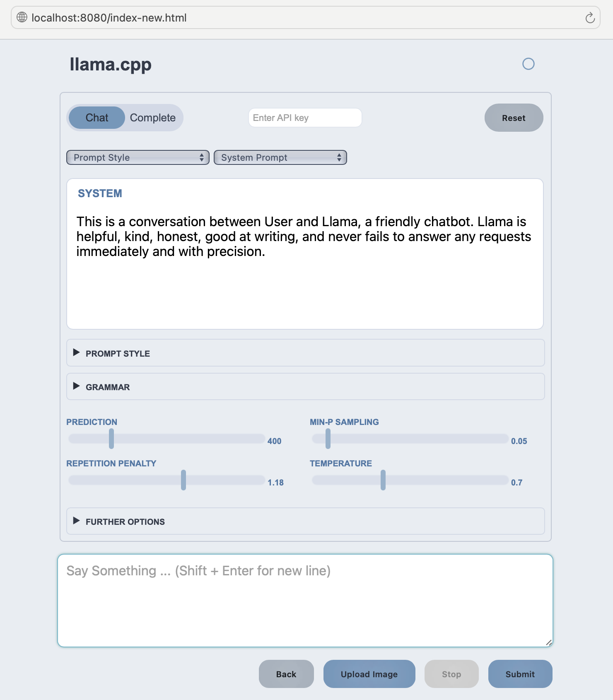Open the Prompt Style dropdown
Image resolution: width=613 pixels, height=700 pixels.
[138, 157]
